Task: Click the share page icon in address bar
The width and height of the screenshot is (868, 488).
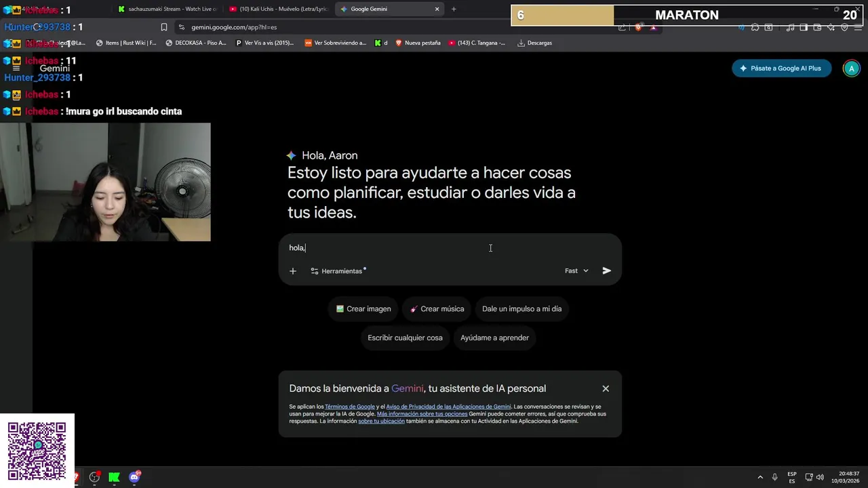Action: pyautogui.click(x=622, y=27)
